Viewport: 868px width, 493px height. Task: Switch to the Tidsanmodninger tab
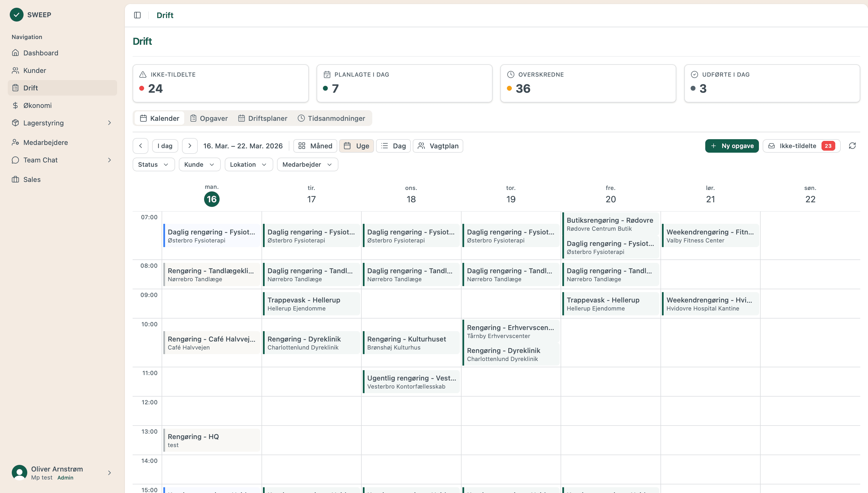click(x=331, y=118)
